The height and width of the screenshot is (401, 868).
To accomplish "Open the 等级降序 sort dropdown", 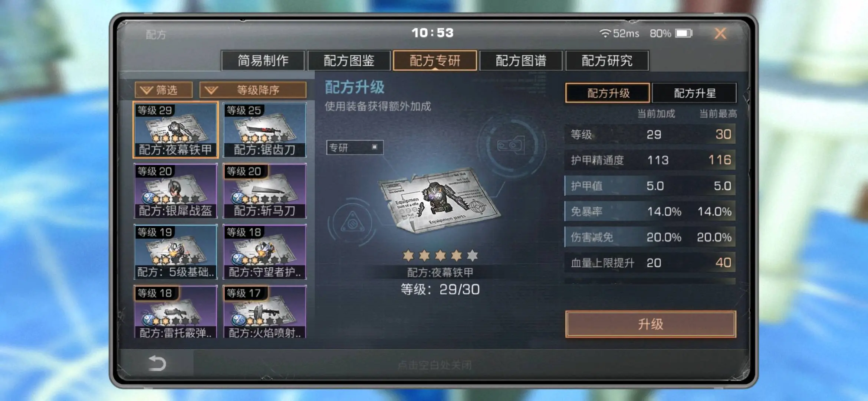I will [x=253, y=90].
